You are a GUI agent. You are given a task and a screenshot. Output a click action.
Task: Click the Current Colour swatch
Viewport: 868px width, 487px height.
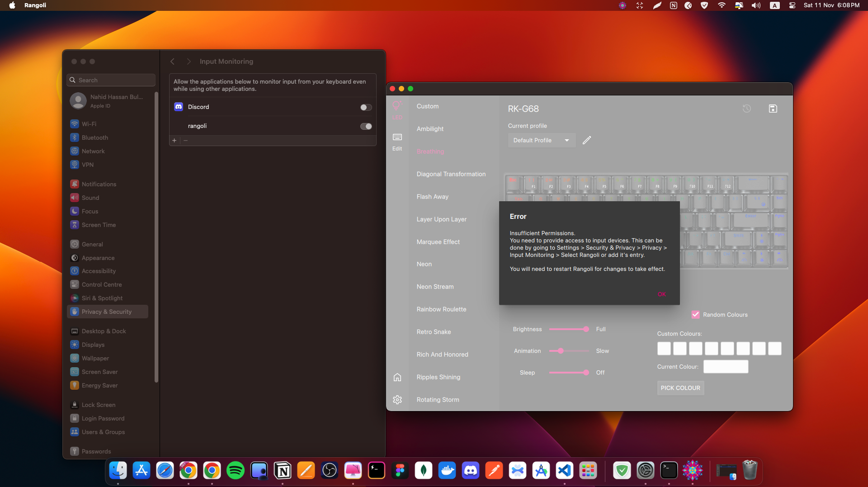coord(726,367)
